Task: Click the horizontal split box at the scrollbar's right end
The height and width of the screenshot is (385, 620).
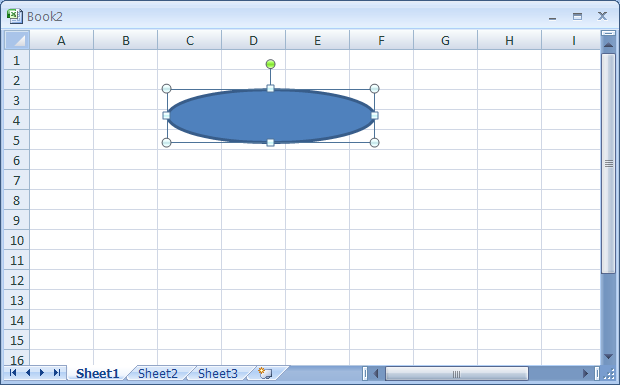Action: click(x=597, y=373)
